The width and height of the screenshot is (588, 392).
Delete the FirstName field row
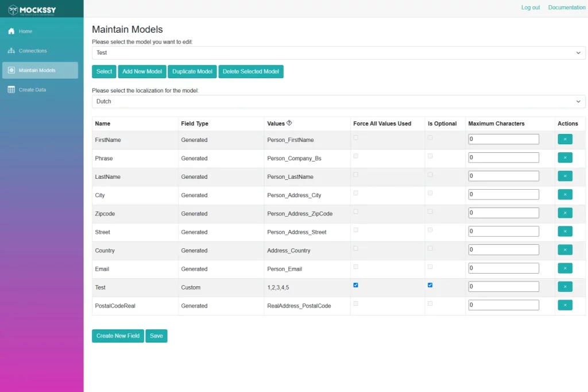coord(565,139)
